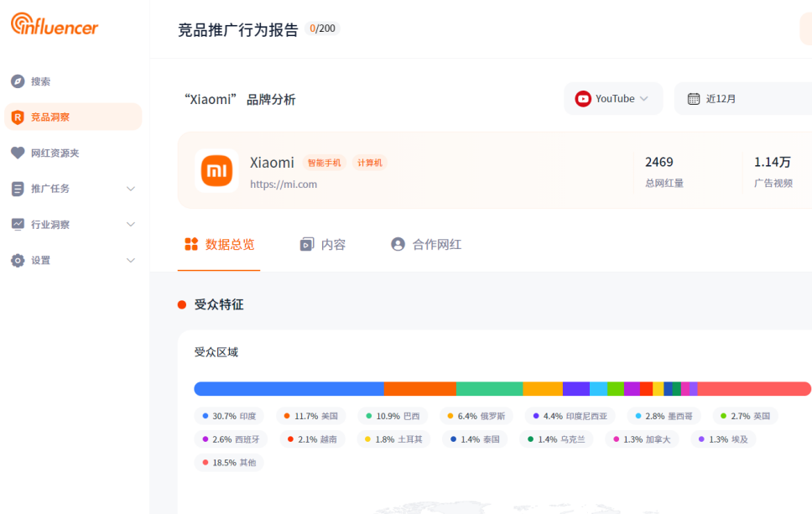Click the 1.3% 加拿大 legend chip
Screen dimensions: 812x514
642,439
